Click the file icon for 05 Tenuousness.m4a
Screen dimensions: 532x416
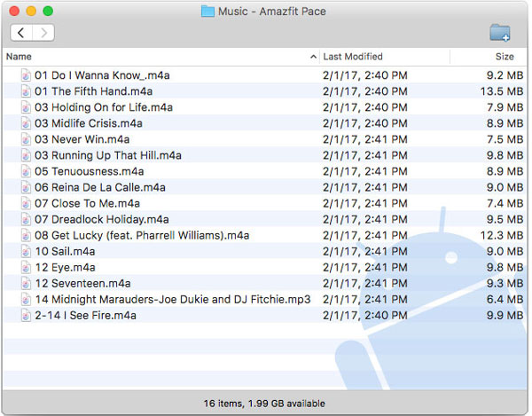(26, 171)
